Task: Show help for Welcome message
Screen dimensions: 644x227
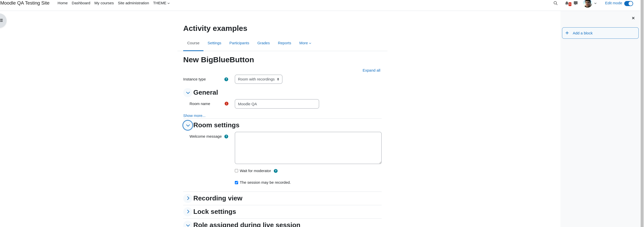Action: click(226, 136)
